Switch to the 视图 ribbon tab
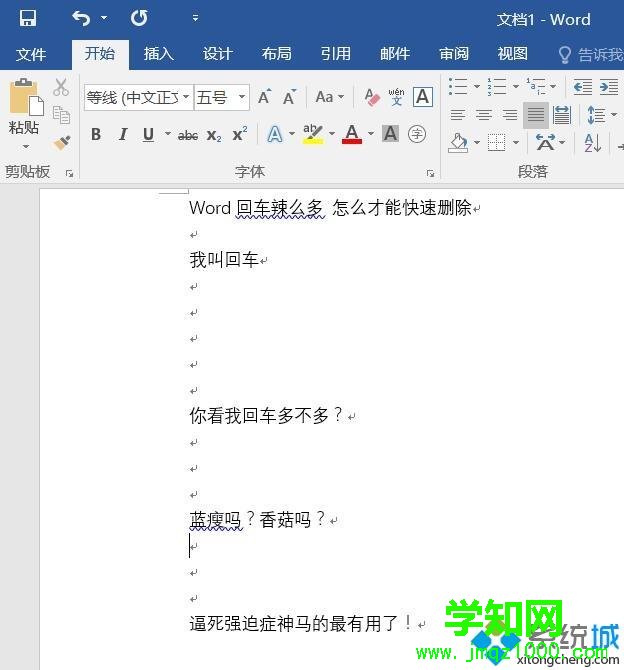The width and height of the screenshot is (624, 670). click(512, 54)
